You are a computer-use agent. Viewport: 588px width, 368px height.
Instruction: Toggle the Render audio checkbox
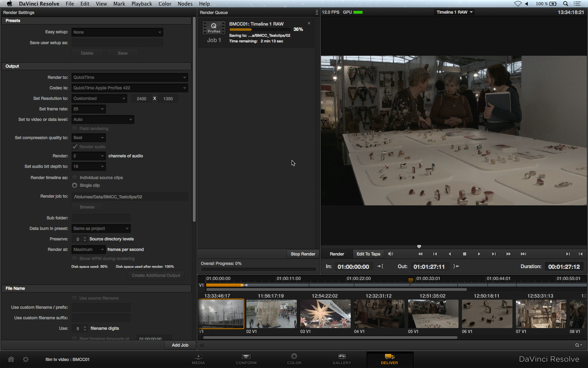tap(75, 146)
